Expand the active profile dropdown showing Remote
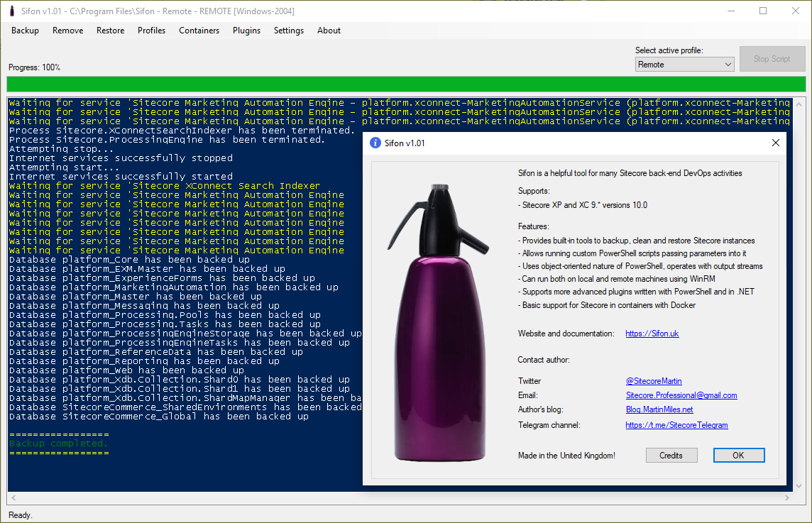This screenshot has width=812, height=523. (684, 64)
